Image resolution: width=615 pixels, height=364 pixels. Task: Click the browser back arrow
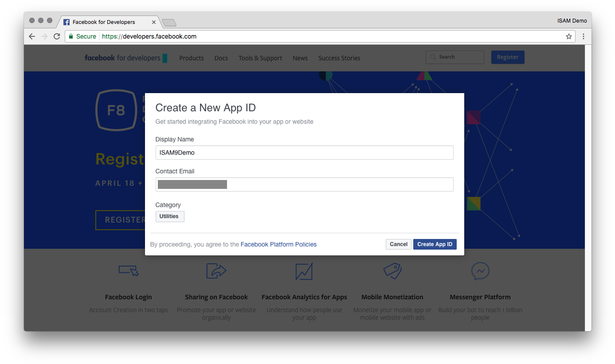32,36
